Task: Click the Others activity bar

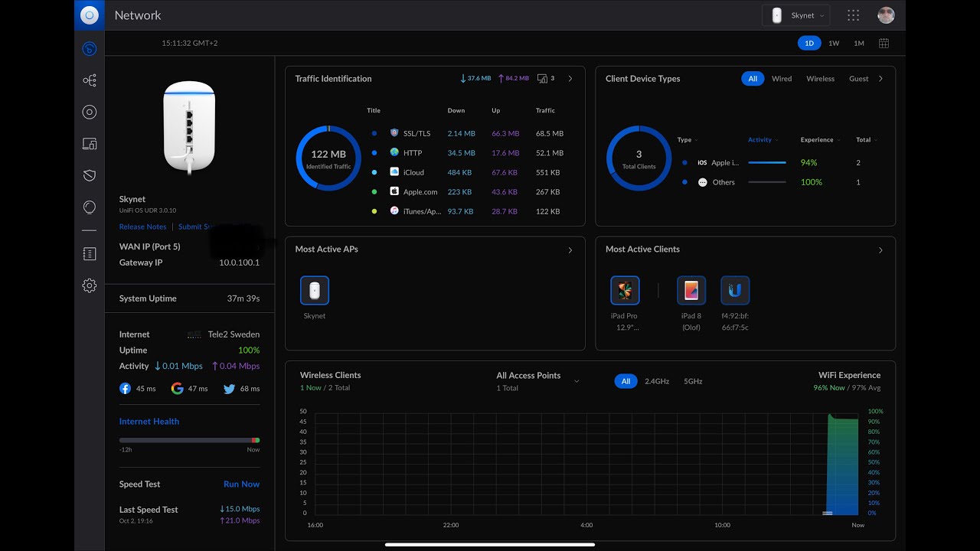Action: point(767,182)
